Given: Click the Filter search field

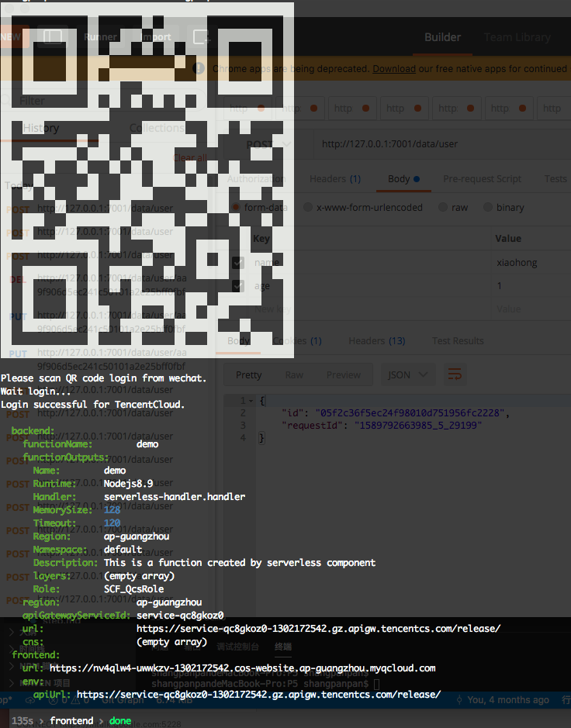Looking at the screenshot, I should pyautogui.click(x=105, y=101).
